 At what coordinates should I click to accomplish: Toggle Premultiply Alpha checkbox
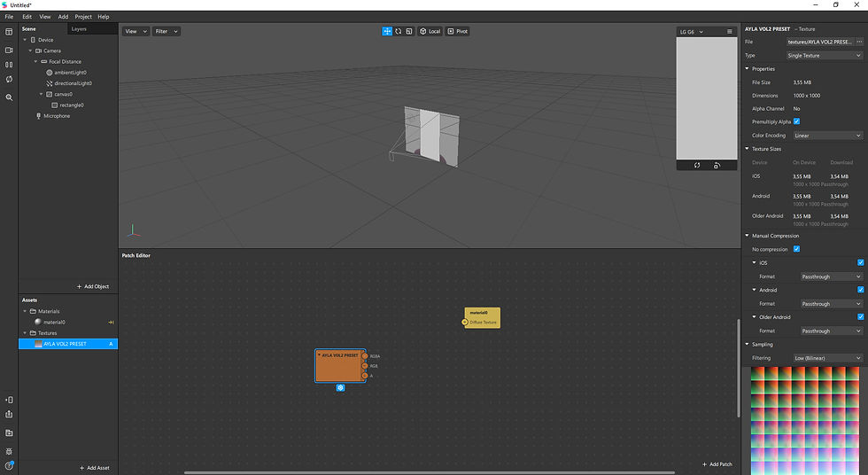pos(796,121)
